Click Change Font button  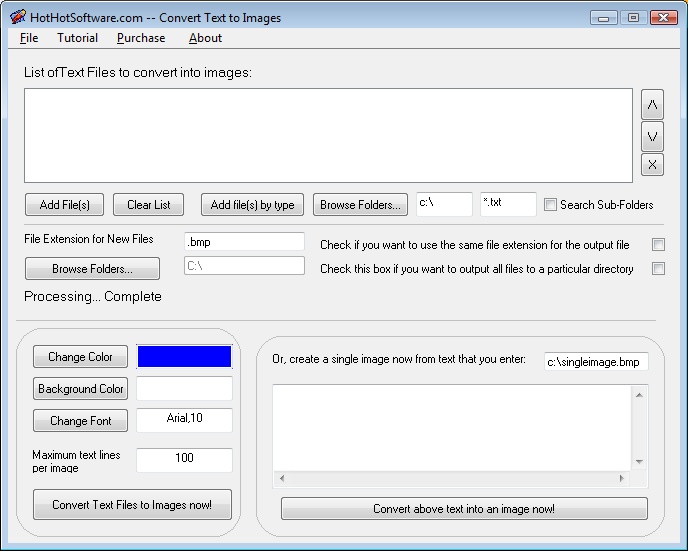point(80,421)
